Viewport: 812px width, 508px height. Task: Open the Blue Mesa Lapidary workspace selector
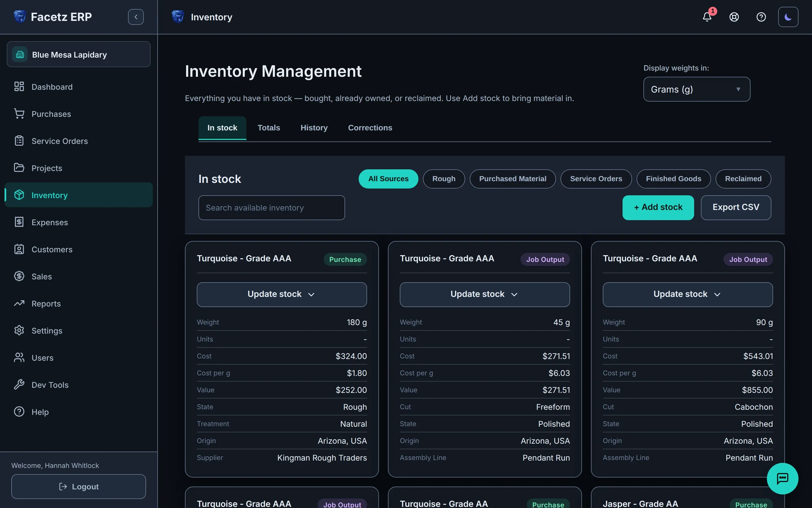click(x=78, y=54)
